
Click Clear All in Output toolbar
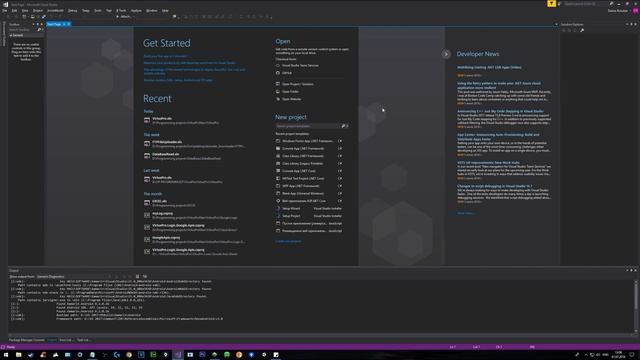137,276
